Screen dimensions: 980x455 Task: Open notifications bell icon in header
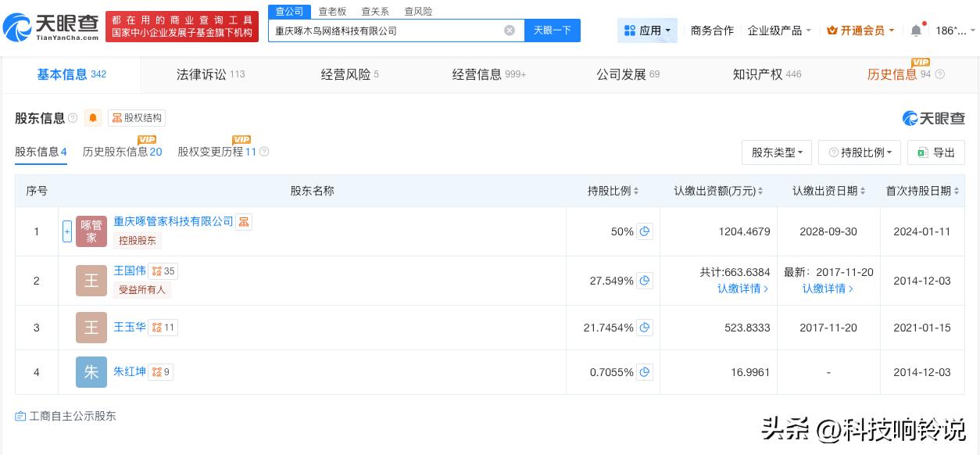pos(916,30)
